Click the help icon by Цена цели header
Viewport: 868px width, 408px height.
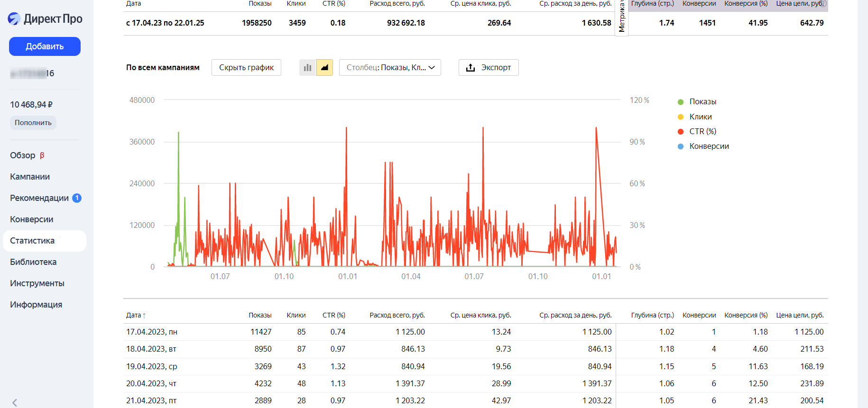824,4
